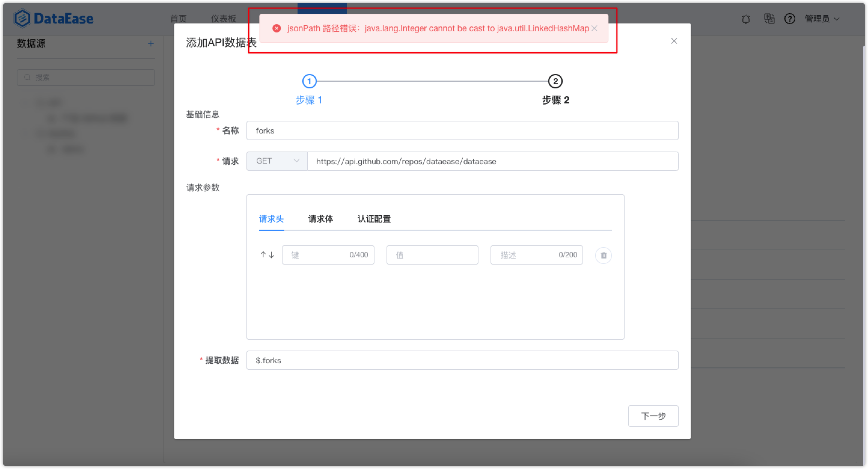Focus the 描述 description input field
Screen dimensions: 868x469
[x=536, y=255]
